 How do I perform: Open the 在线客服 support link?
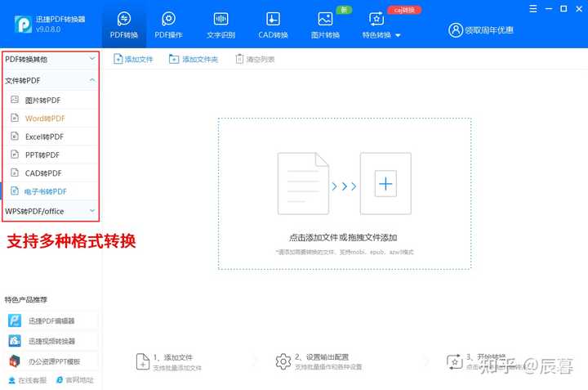pos(28,380)
